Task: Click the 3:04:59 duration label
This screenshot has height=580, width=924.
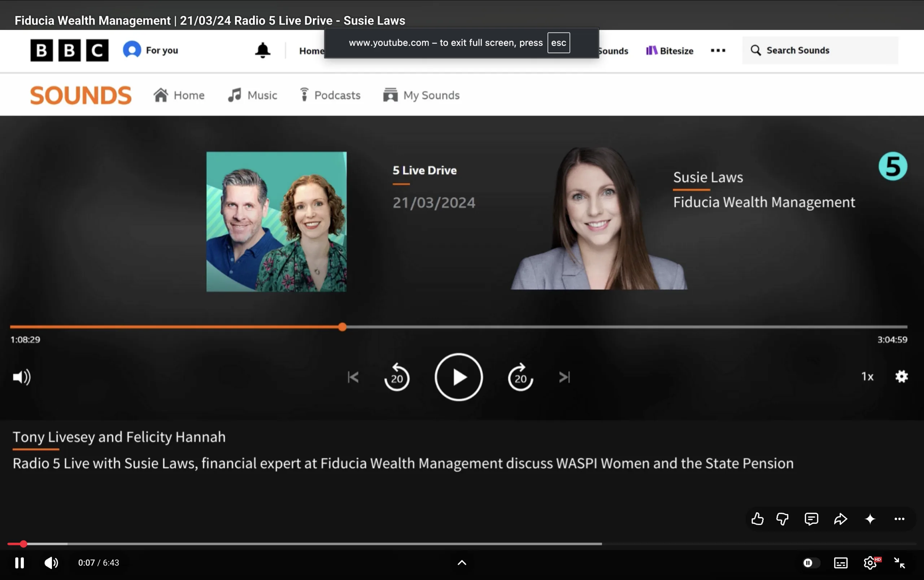Action: pyautogui.click(x=892, y=340)
